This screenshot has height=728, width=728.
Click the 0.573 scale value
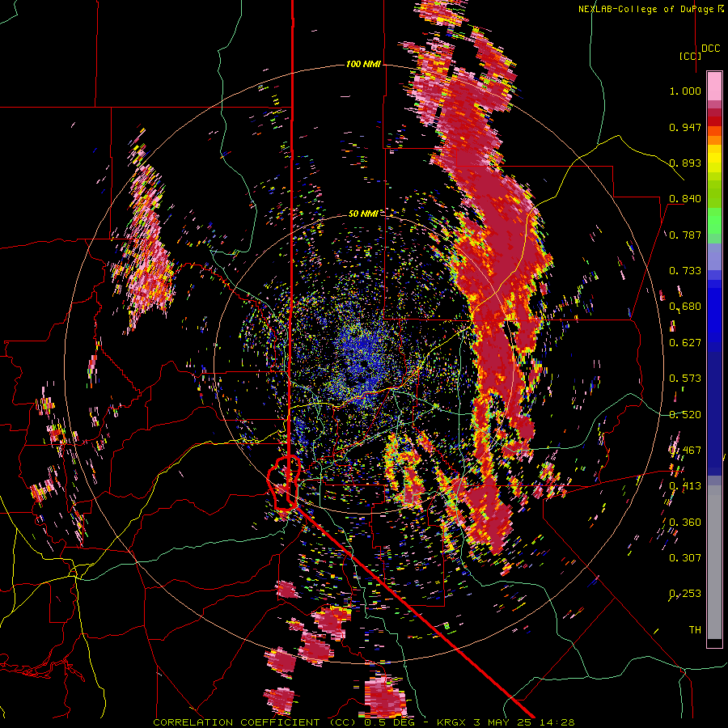(685, 379)
